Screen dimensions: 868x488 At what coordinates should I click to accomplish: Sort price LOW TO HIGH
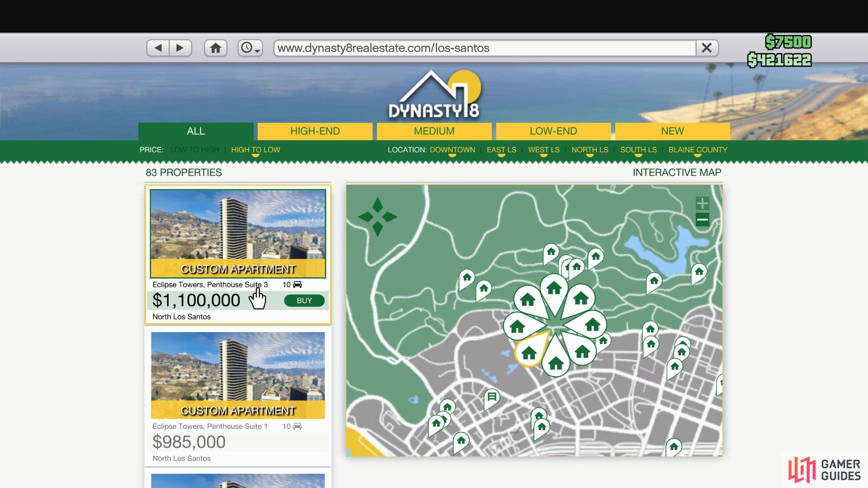[x=194, y=150]
